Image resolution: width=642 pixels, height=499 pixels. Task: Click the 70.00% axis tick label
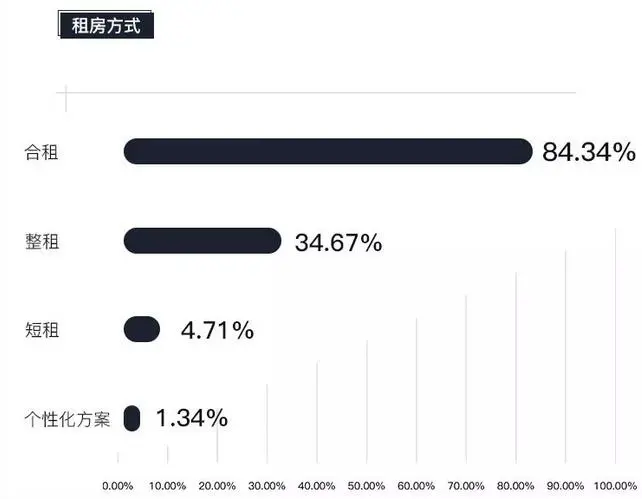click(x=466, y=486)
